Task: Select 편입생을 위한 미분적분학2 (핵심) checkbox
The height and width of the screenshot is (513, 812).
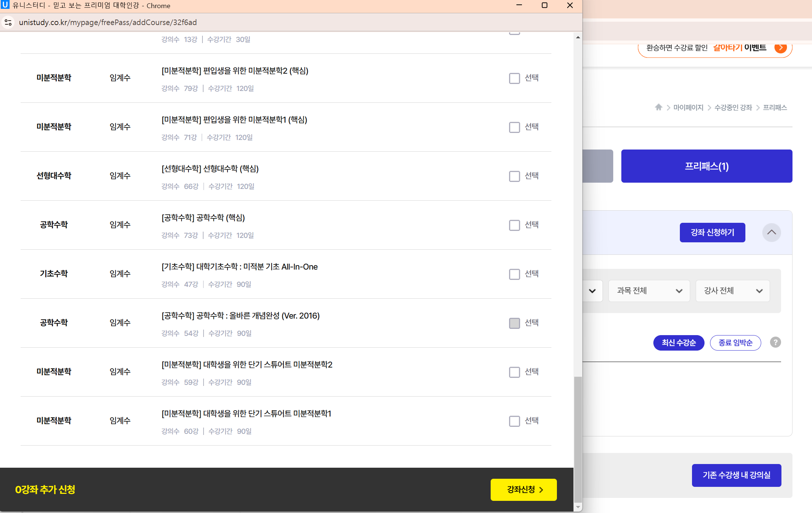Action: [x=514, y=78]
